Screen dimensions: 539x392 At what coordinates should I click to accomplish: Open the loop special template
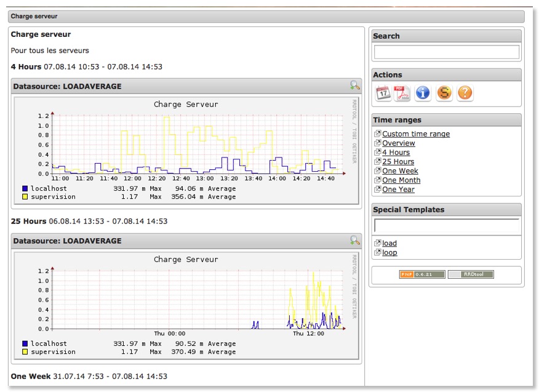pyautogui.click(x=389, y=253)
